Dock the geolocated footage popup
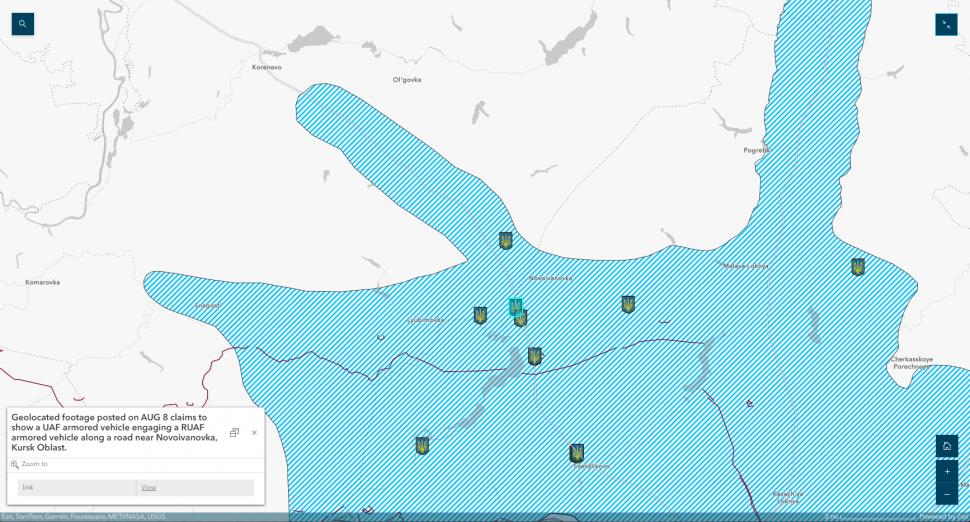 (x=234, y=433)
